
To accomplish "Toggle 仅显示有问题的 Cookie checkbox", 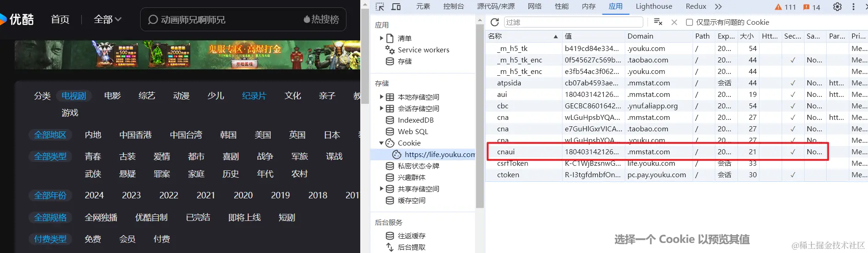I will [x=689, y=22].
